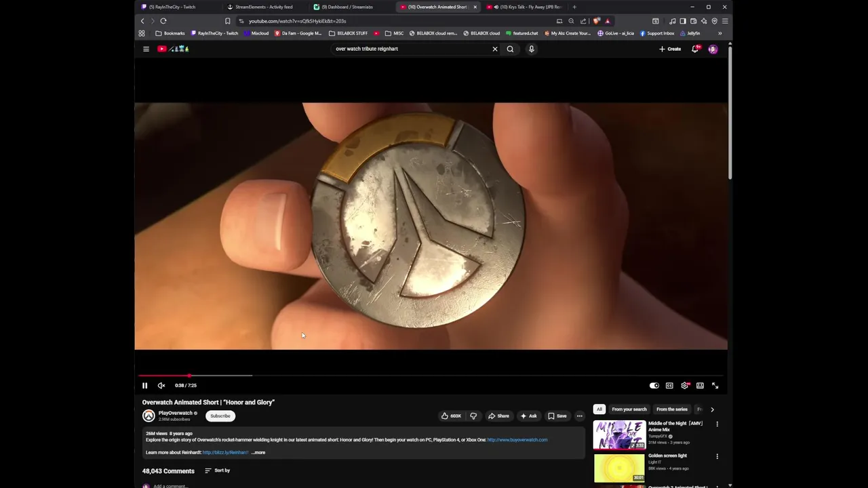Toggle the browser sidebar panel
Image resolution: width=868 pixels, height=488 pixels.
[x=683, y=21]
